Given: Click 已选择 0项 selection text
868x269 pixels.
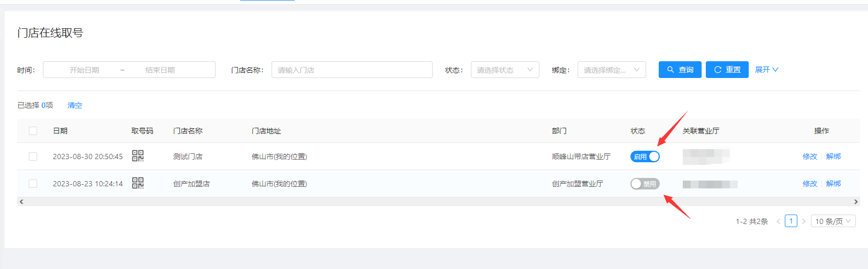Looking at the screenshot, I should 36,105.
